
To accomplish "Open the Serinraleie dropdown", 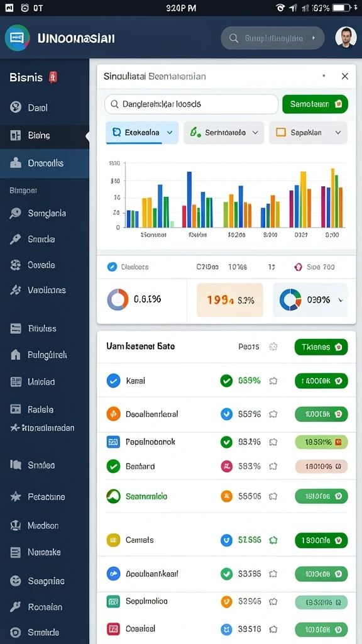I will [x=224, y=133].
